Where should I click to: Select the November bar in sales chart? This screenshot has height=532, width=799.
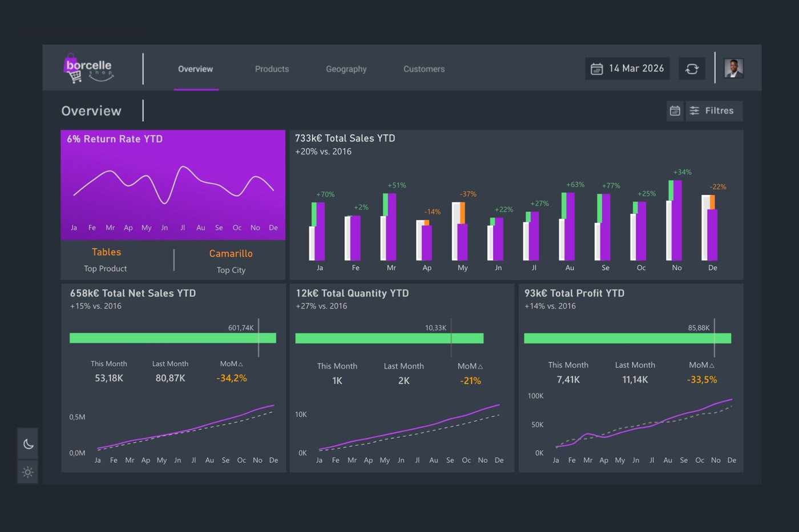click(675, 220)
